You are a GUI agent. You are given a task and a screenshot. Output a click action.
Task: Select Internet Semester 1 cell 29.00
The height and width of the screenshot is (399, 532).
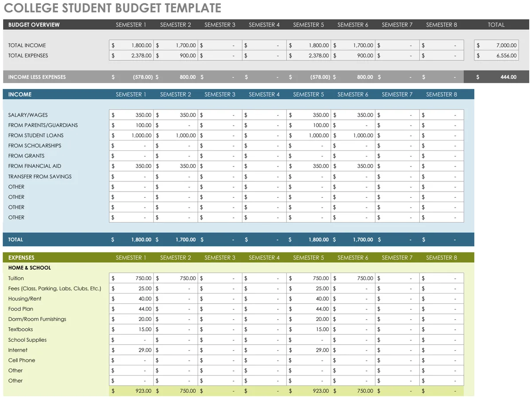pyautogui.click(x=131, y=350)
